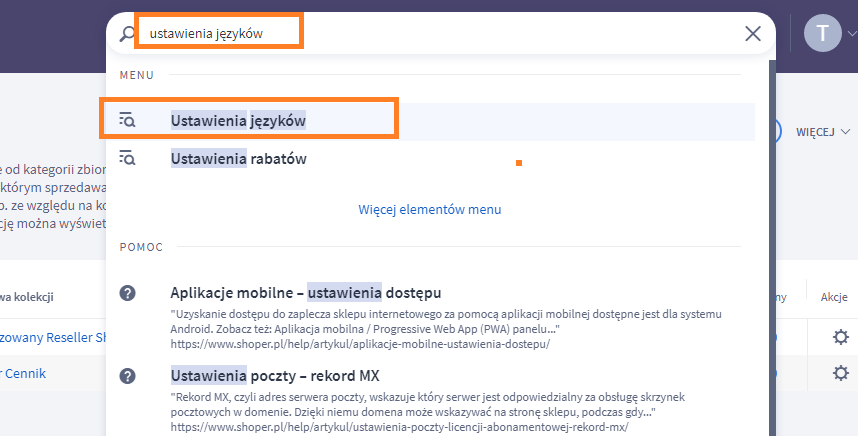Click question mark icon for Aplikacje mobilne
858x436 pixels.
coord(127,293)
